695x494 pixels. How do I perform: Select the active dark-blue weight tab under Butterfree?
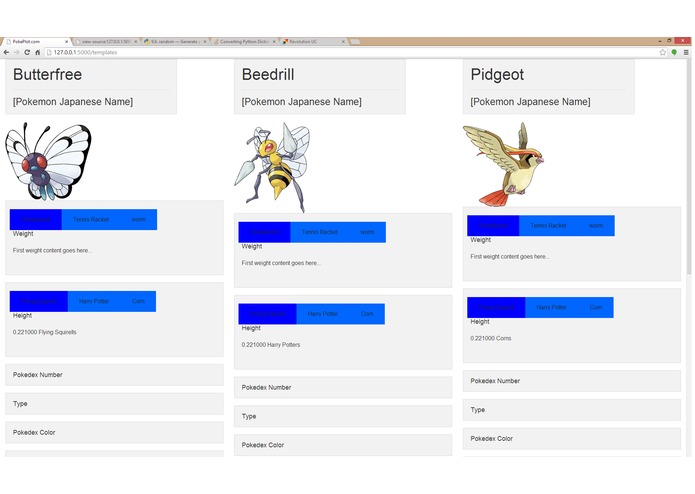35,220
